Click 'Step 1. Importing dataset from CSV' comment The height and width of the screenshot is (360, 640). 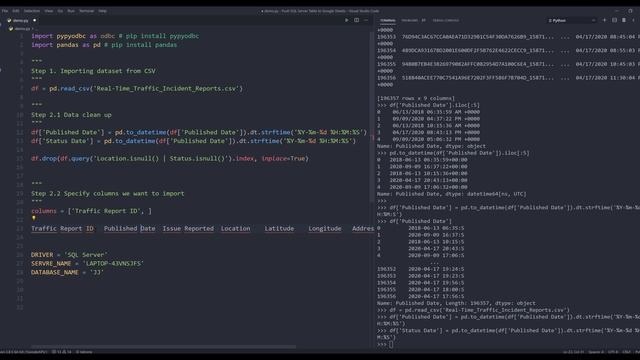[93, 71]
